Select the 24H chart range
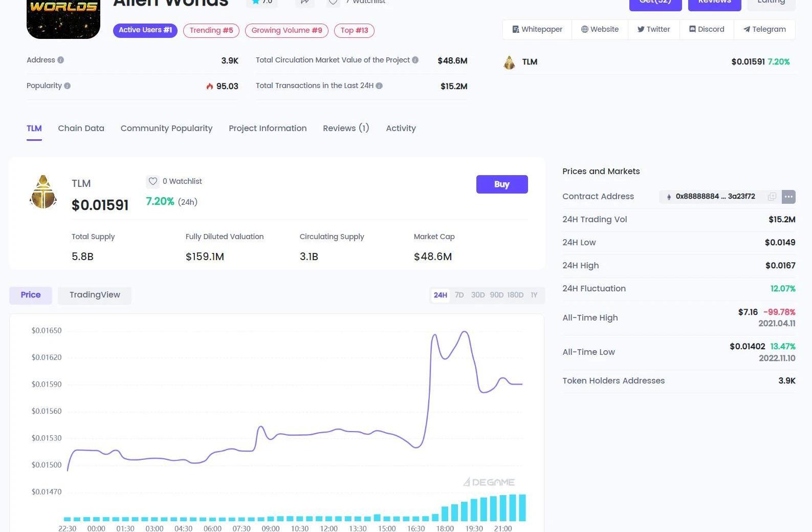This screenshot has height=532, width=812. (441, 295)
